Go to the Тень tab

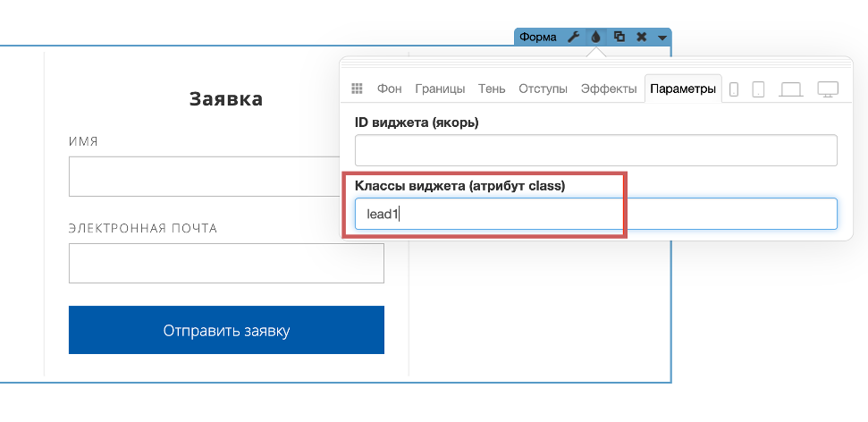[492, 89]
